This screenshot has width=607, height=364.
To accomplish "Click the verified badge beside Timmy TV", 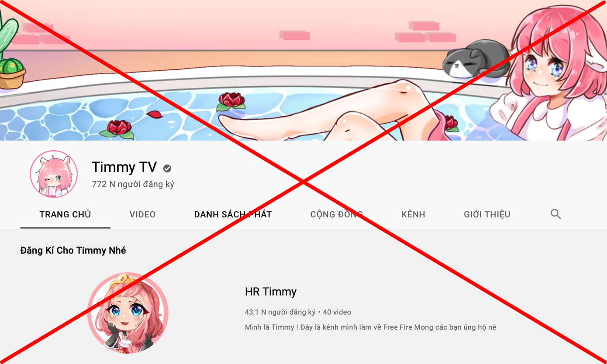I will pyautogui.click(x=167, y=168).
